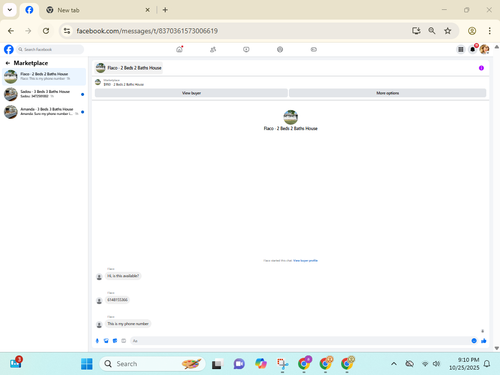View site information icon in address bar
The height and width of the screenshot is (375, 500).
pos(67,31)
